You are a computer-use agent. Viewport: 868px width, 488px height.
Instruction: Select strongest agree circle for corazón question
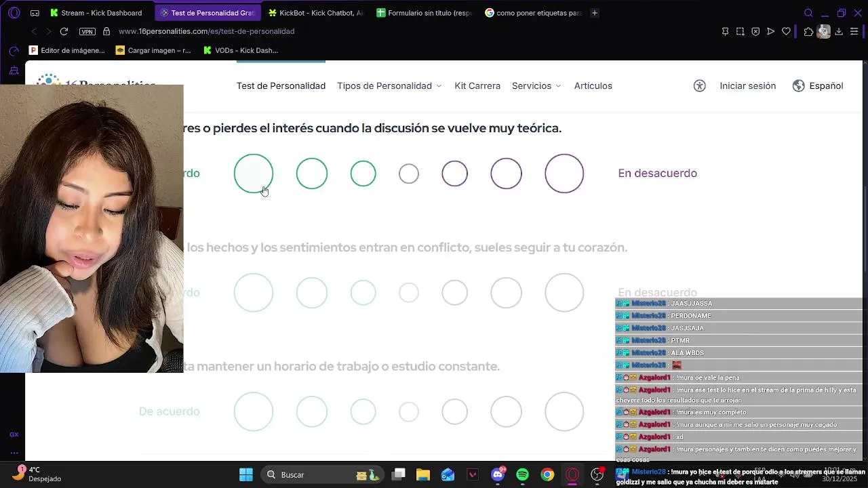254,293
